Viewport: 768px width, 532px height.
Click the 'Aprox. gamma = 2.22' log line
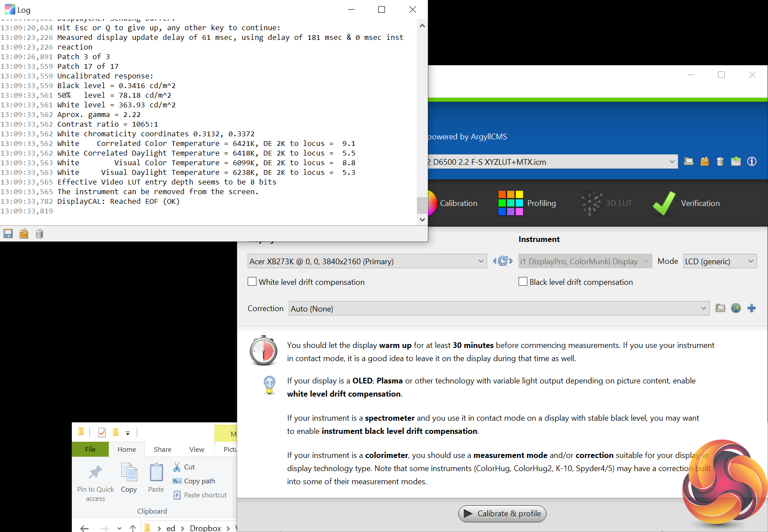99,115
